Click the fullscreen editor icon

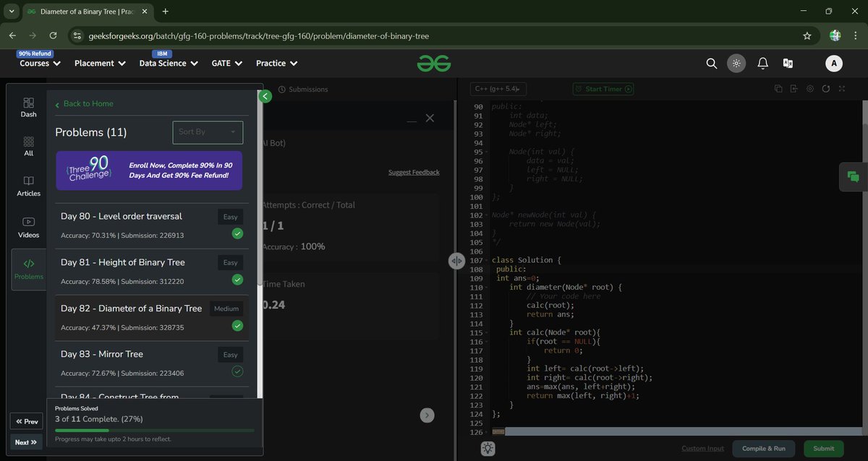[x=841, y=89]
